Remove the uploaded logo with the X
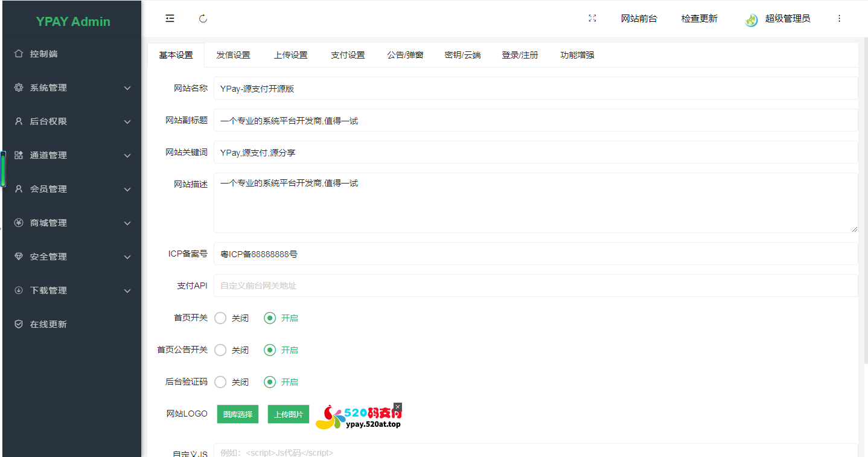 click(398, 407)
